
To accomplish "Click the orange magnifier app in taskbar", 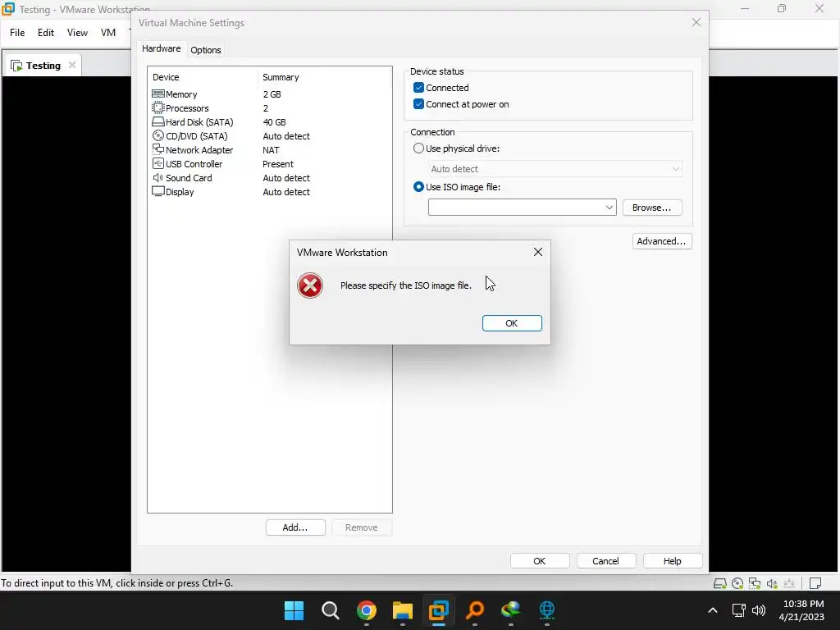I will pyautogui.click(x=475, y=610).
